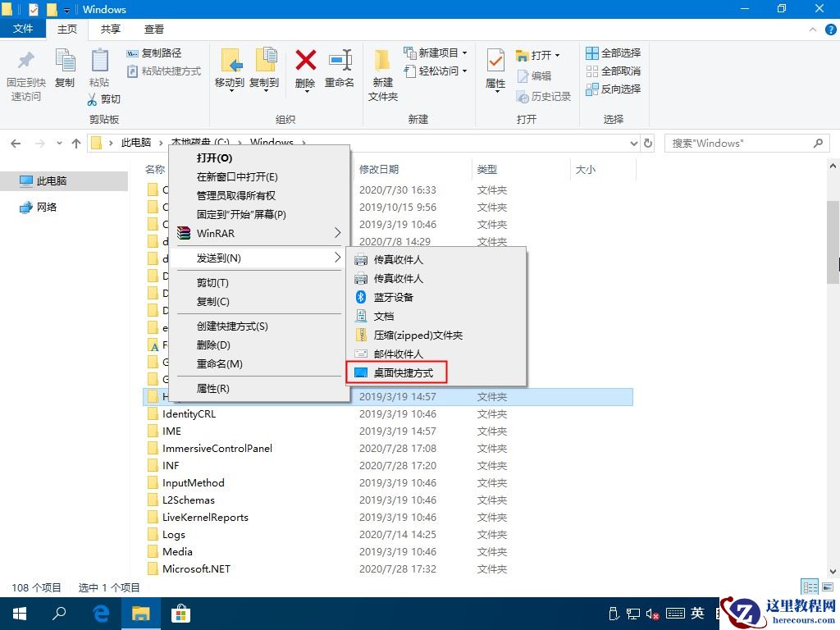Screen dimensions: 840x630
Task: Open the address bar dropdown arrow
Action: point(632,143)
